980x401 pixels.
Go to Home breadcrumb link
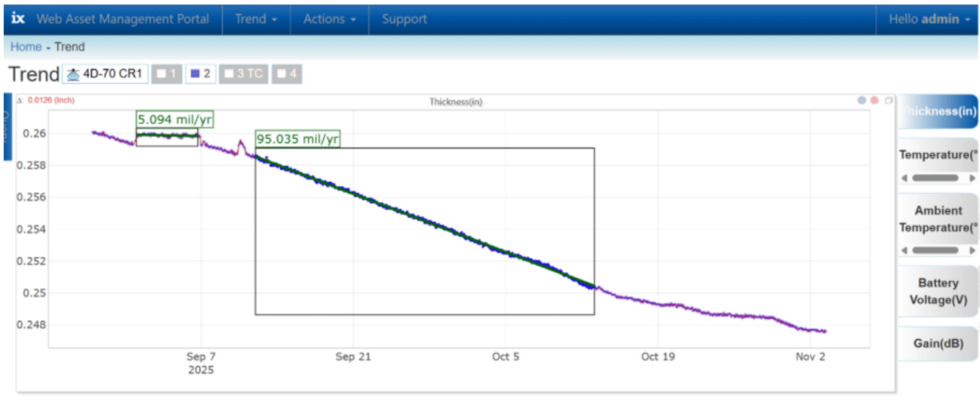pos(26,47)
